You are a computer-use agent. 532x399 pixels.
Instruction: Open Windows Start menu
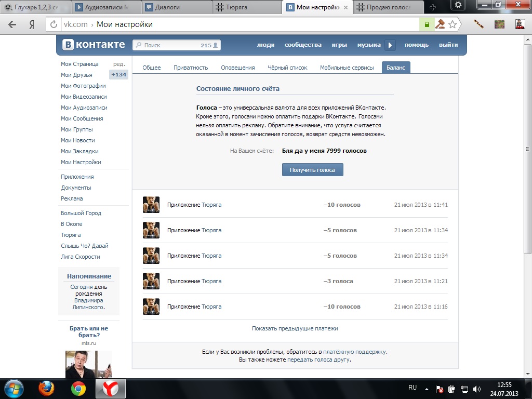(13, 389)
